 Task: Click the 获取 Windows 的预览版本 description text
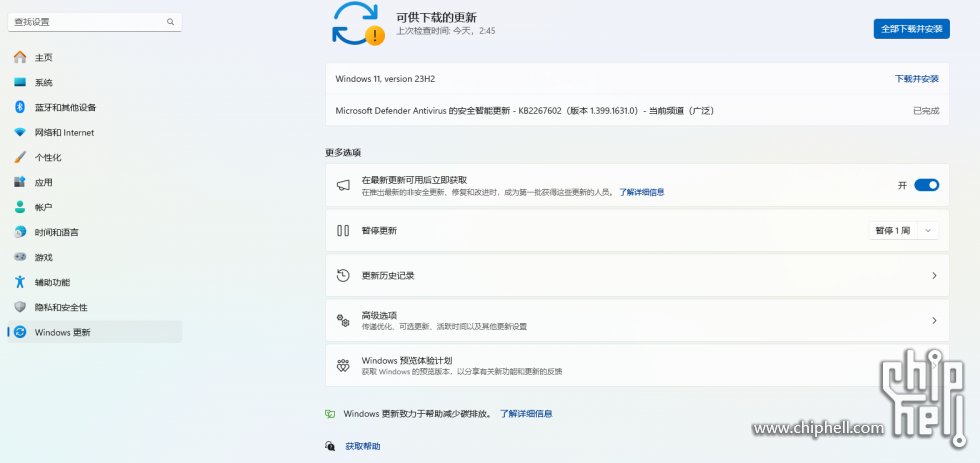[x=462, y=372]
